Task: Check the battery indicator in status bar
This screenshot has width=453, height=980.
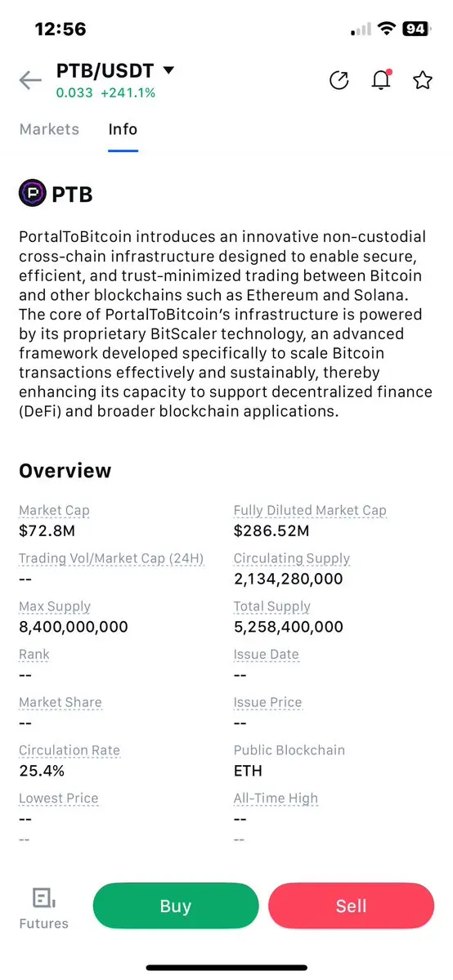Action: pyautogui.click(x=416, y=29)
